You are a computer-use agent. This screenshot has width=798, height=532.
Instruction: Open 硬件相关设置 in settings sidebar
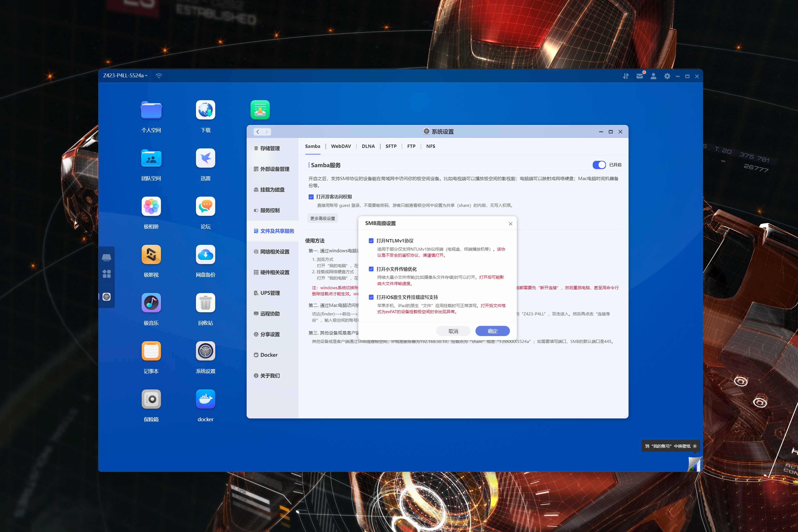tap(272, 272)
